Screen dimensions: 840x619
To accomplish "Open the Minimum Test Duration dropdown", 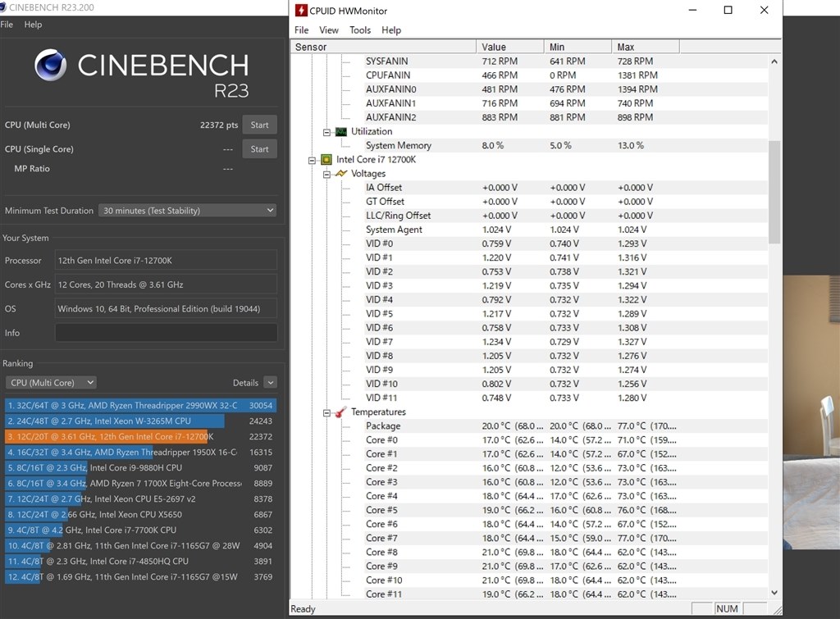I will pos(187,211).
